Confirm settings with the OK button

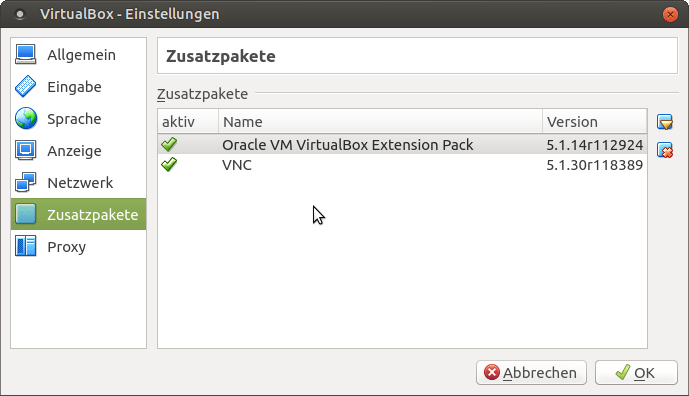point(636,373)
